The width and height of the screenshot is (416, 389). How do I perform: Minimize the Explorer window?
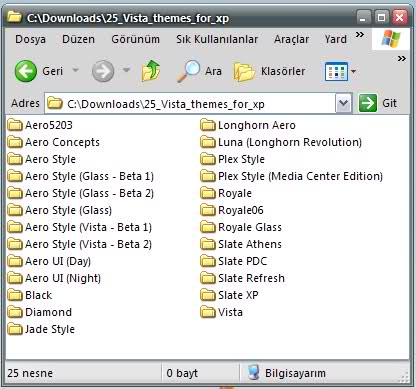(364, 17)
